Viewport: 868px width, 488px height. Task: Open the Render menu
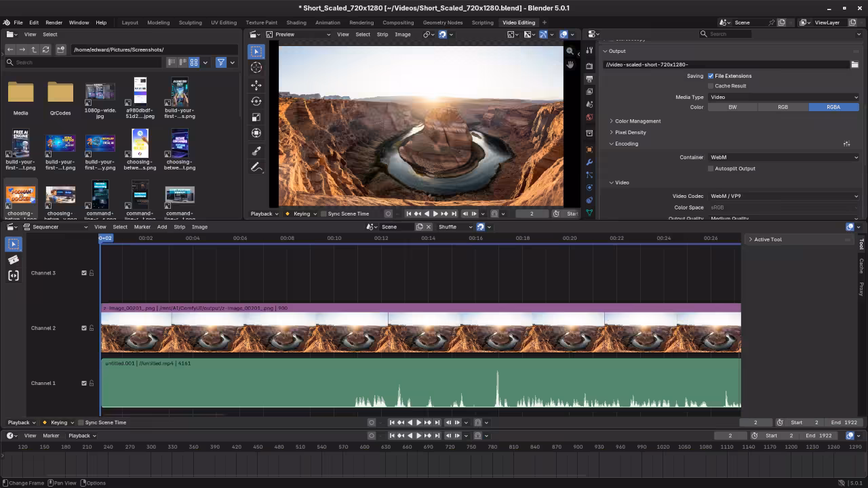point(54,22)
